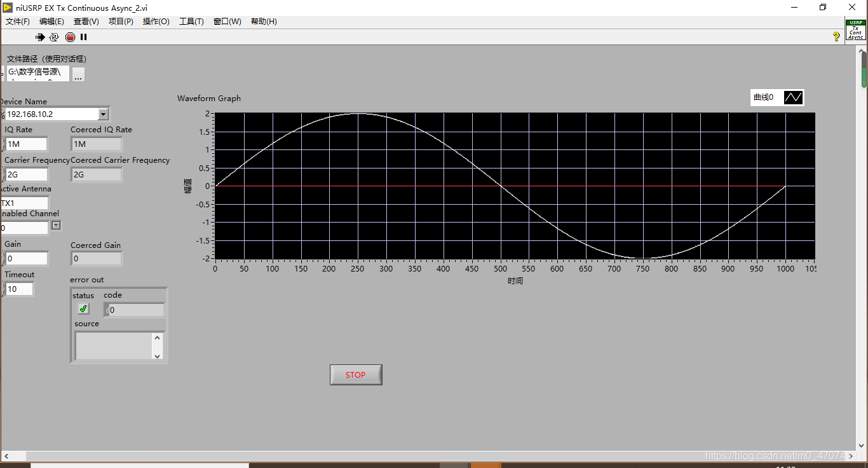Click the Carrier Frequency input field
Viewport: 868px width, 468px height.
pos(26,174)
